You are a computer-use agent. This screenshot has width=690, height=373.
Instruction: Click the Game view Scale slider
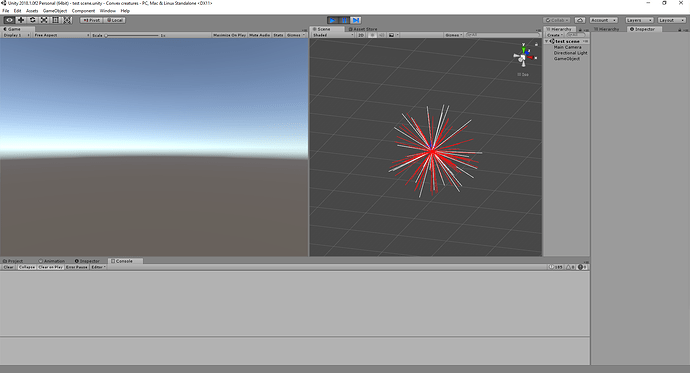pyautogui.click(x=132, y=35)
